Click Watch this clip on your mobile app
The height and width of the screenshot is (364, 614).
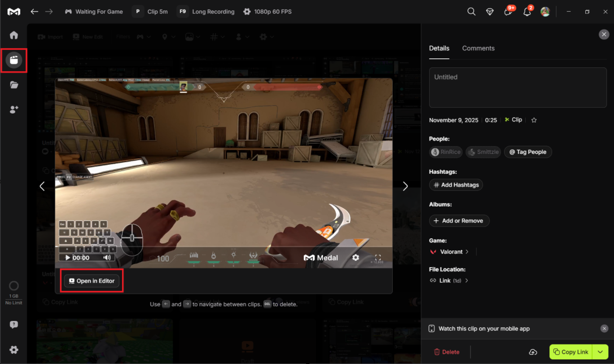(x=484, y=329)
